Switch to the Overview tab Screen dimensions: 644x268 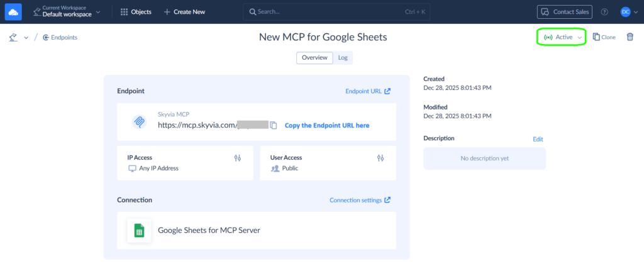[314, 57]
